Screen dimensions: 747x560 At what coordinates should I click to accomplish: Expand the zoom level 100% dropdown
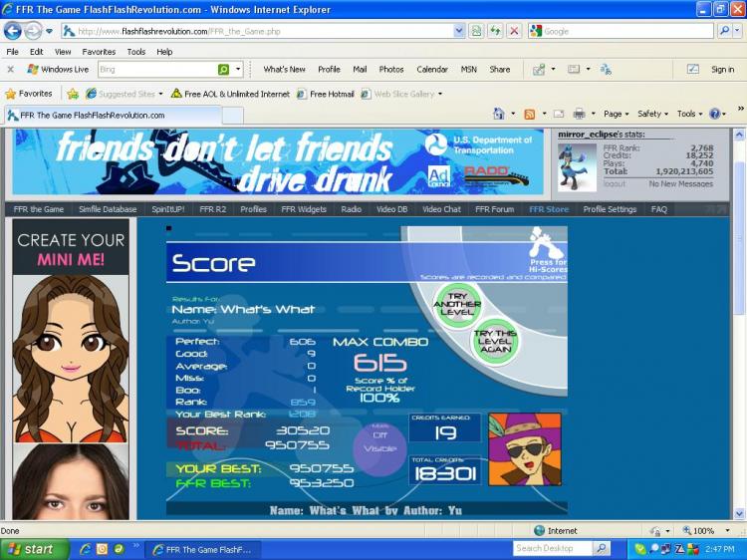[727, 530]
